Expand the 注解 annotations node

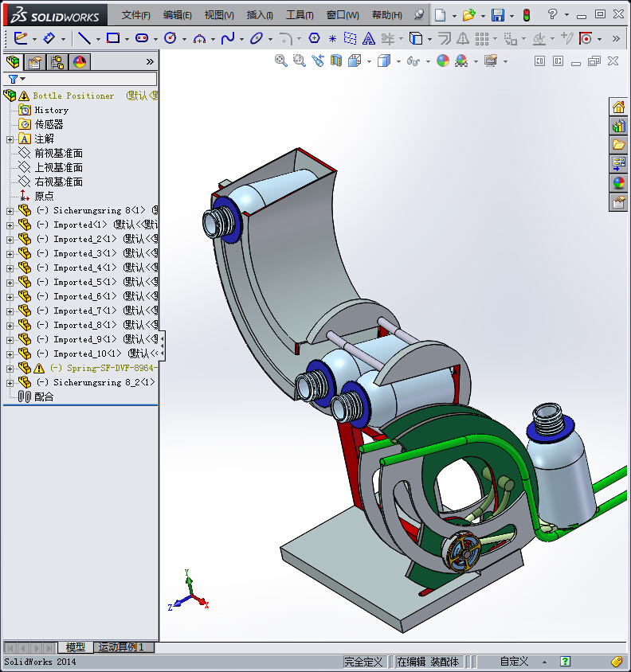10,139
